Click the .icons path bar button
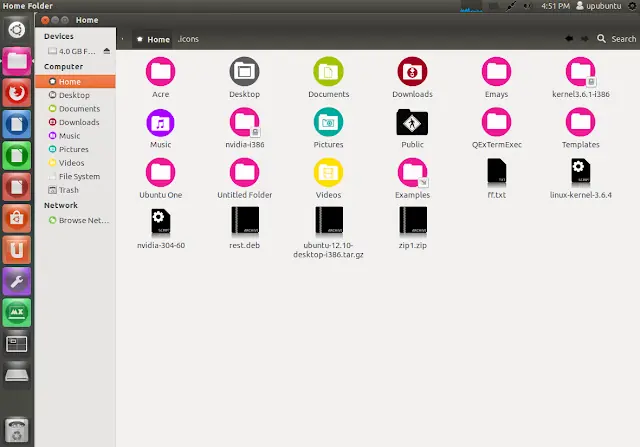Screen dimensions: 640x447 188,39
